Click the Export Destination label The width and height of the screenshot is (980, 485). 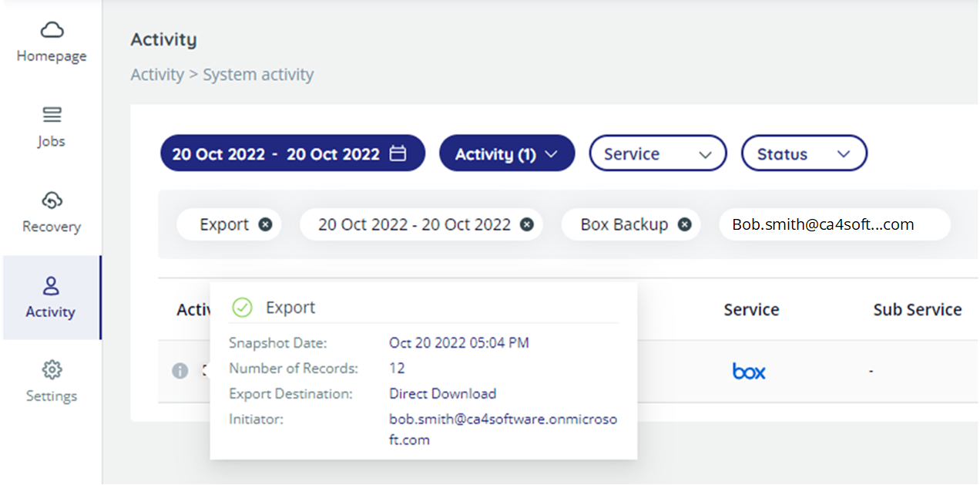pos(290,394)
